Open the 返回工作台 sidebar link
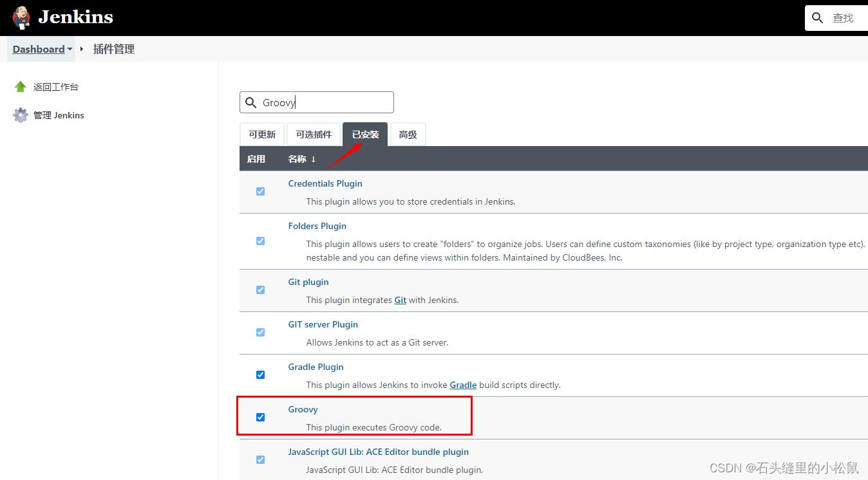Image resolution: width=868 pixels, height=480 pixels. coord(56,87)
